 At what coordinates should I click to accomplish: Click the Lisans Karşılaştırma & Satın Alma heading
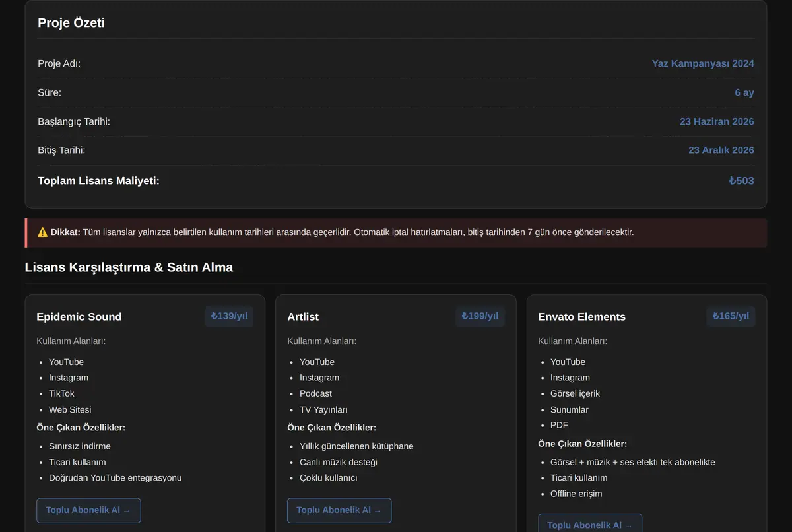click(129, 267)
